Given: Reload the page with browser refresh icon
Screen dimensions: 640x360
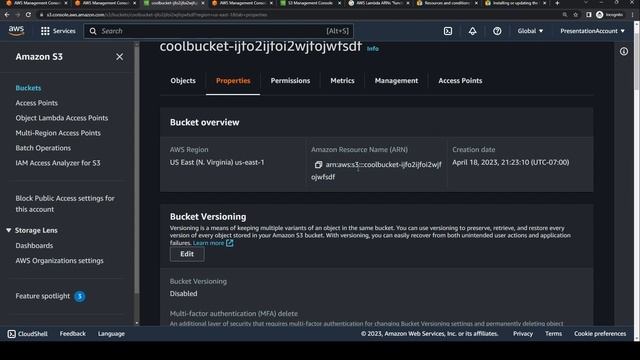Looking at the screenshot, I should coord(28,15).
